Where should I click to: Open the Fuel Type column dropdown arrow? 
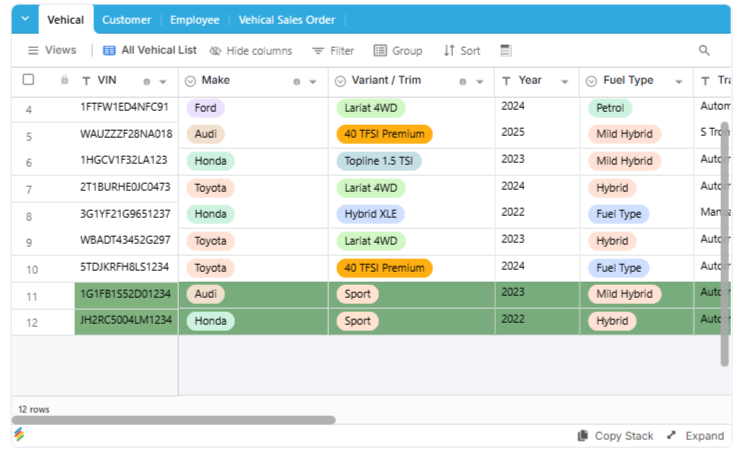679,82
